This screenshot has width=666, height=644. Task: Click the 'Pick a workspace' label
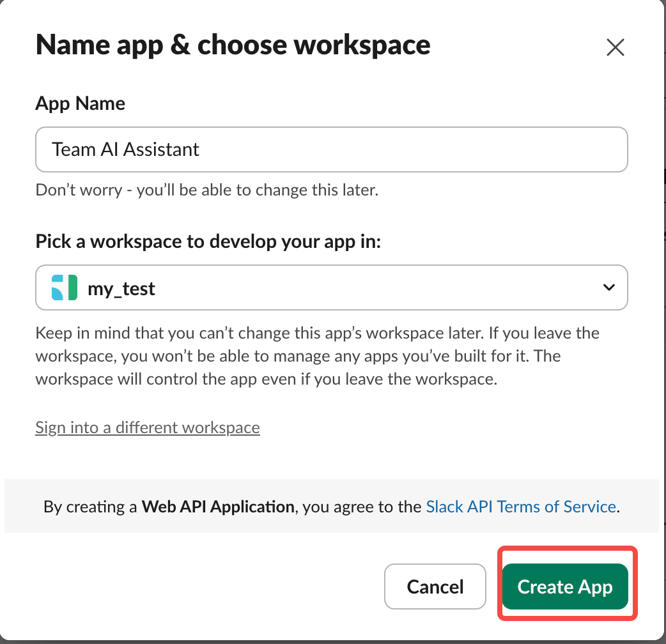(208, 241)
